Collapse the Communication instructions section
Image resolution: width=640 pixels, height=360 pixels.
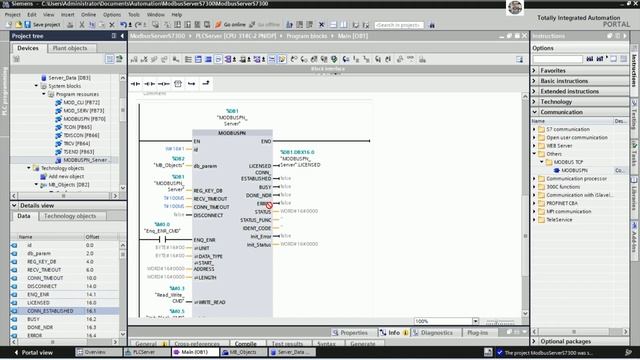click(x=534, y=112)
